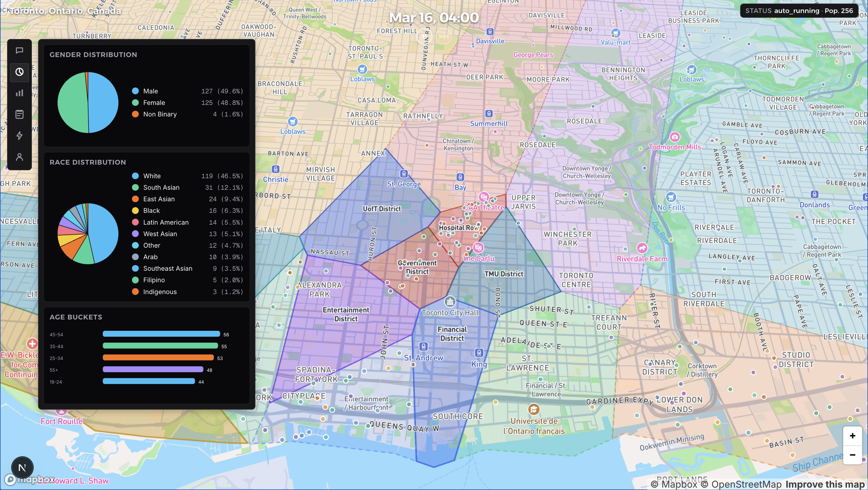Click the South Asian legend entry

[x=161, y=187]
